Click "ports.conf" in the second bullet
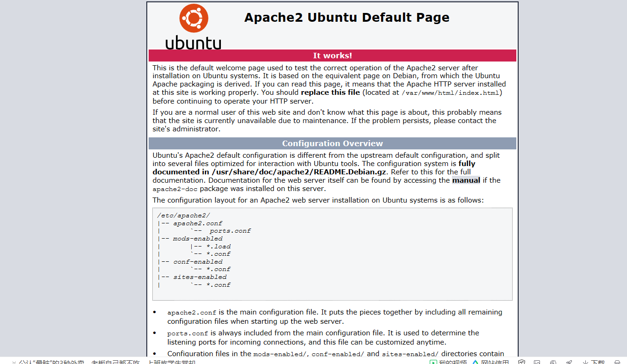627x364 pixels. pos(188,333)
